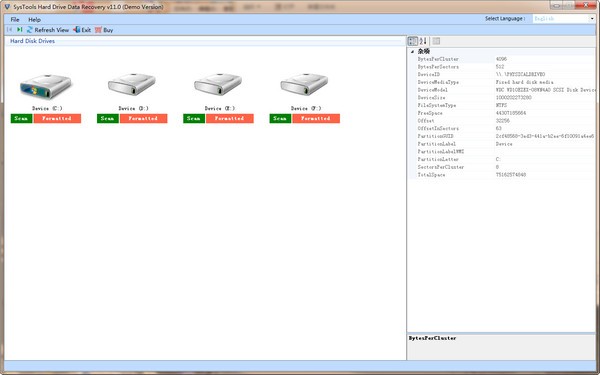
Task: Scan the Device (E:) drive
Action: pos(194,119)
